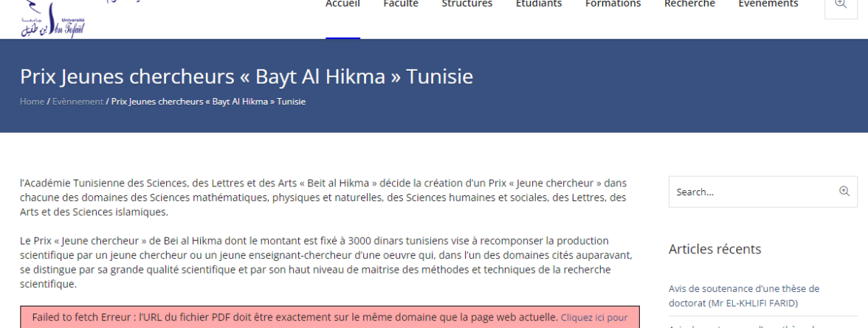Click the 'Articles récents' sidebar heading
The width and height of the screenshot is (868, 328).
[x=714, y=249]
